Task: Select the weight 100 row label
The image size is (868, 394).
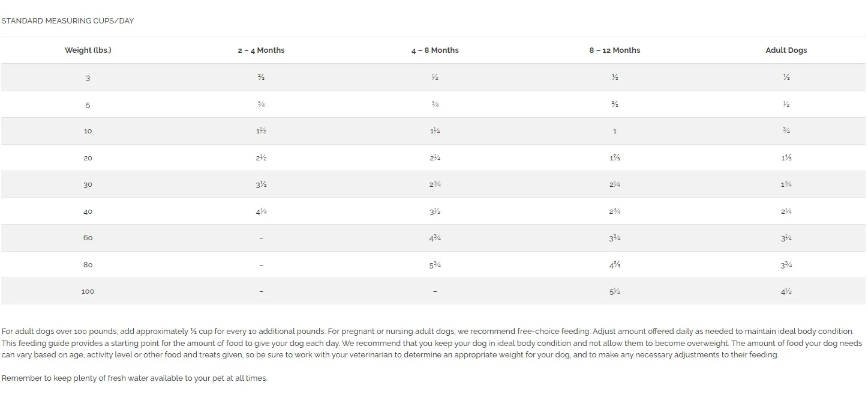Action: point(88,291)
